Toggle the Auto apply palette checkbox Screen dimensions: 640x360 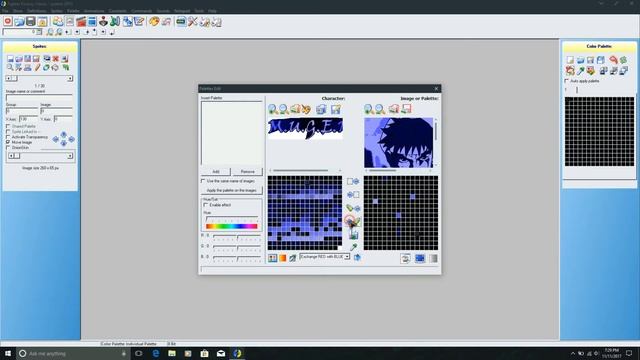[x=567, y=81]
